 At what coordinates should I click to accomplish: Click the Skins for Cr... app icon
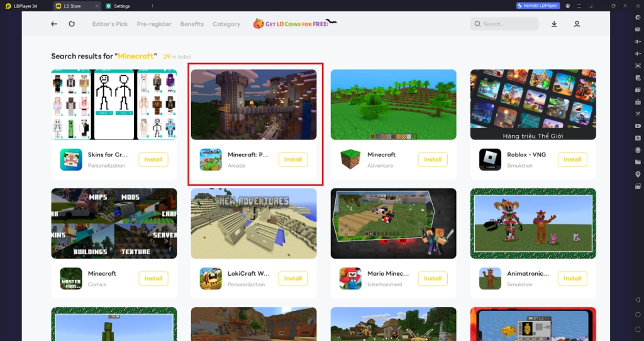(71, 160)
